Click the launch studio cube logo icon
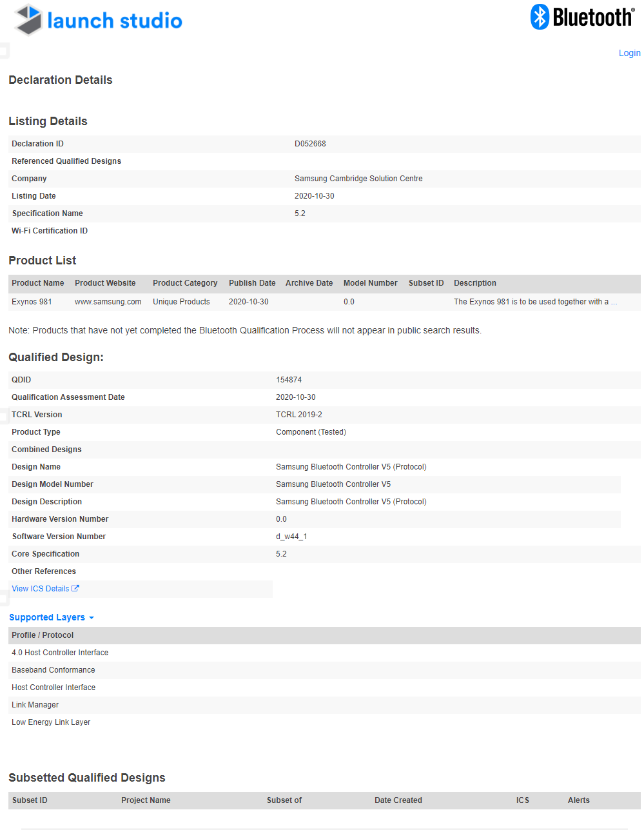644x830 pixels. (28, 19)
